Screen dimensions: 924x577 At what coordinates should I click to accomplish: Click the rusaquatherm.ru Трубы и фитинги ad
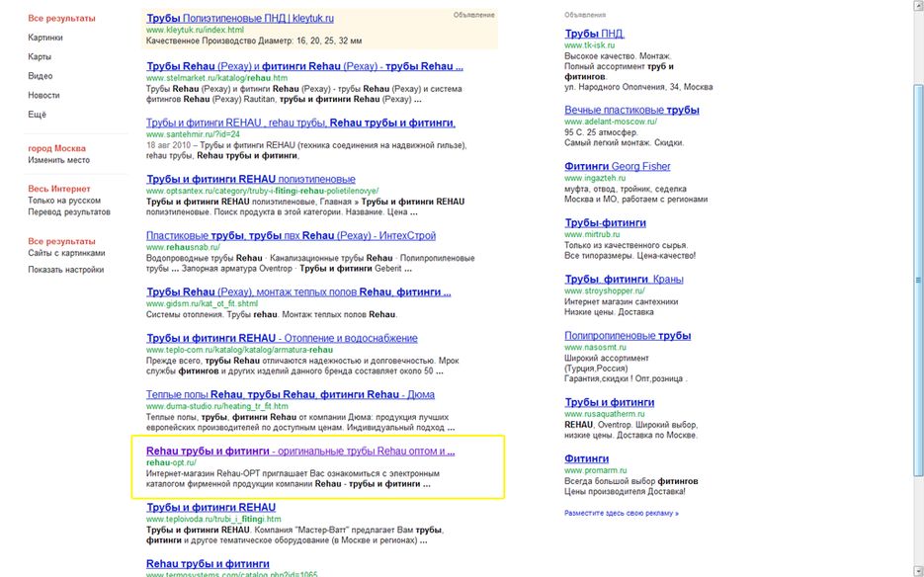[610, 402]
